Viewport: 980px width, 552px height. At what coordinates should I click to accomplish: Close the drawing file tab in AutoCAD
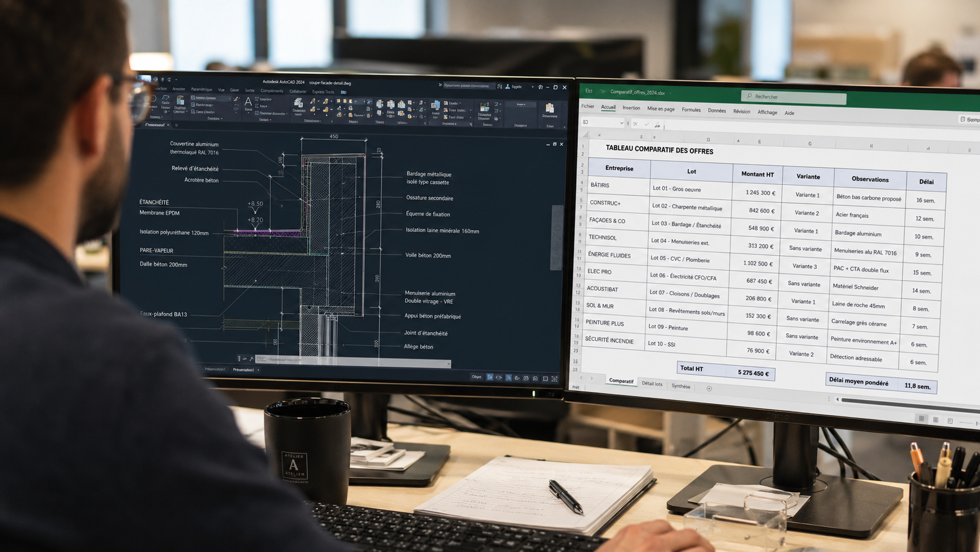click(168, 125)
